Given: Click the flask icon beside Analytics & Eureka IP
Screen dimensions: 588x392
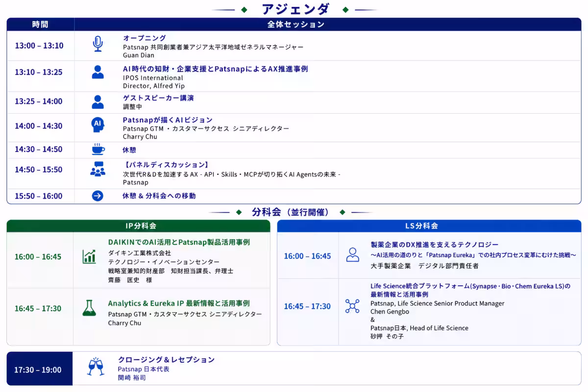Looking at the screenshot, I should [x=89, y=308].
